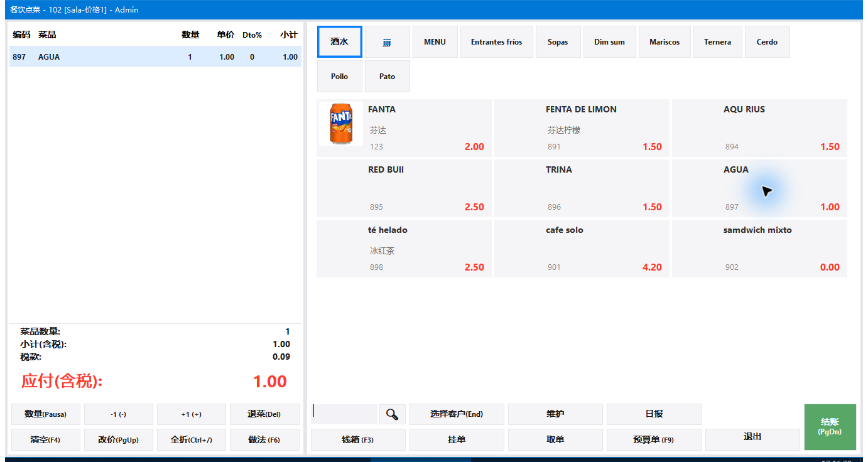The height and width of the screenshot is (462, 868).
Task: Click the 单价 column header
Action: click(225, 35)
